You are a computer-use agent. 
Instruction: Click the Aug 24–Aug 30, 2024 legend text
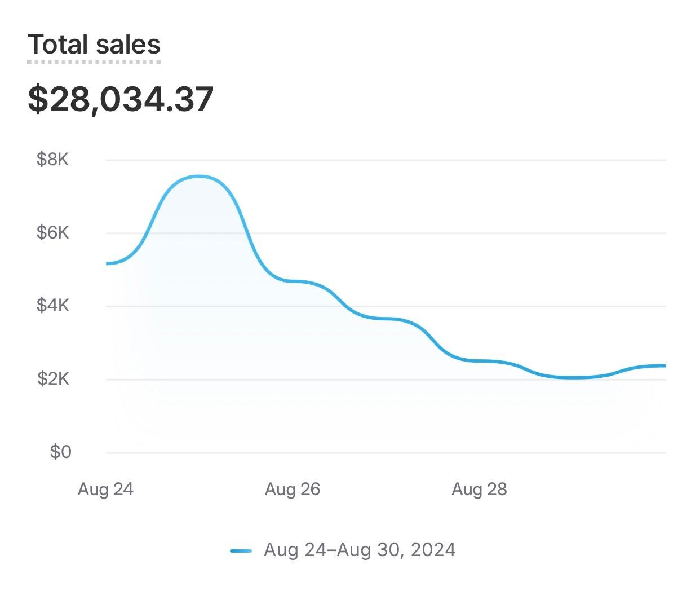(x=360, y=550)
